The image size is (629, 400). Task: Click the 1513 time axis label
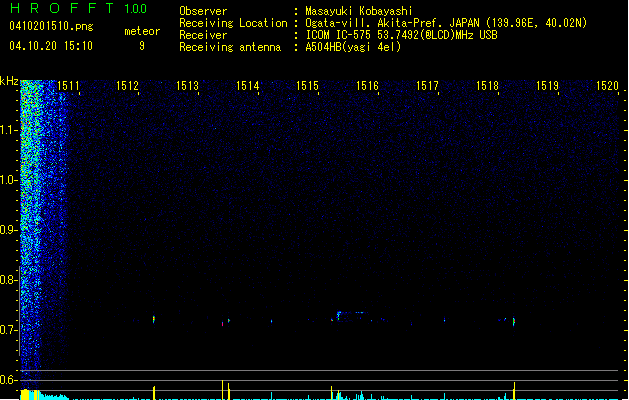pos(187,86)
